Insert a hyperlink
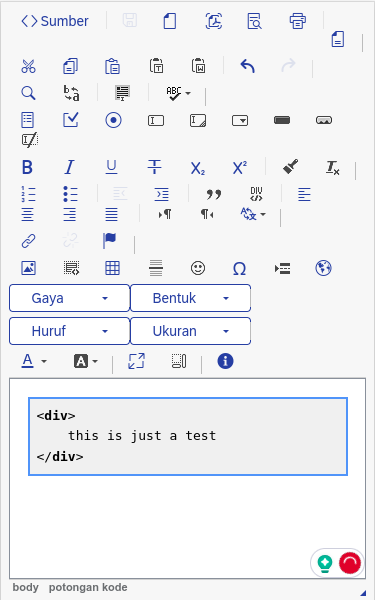Image resolution: width=375 pixels, height=600 pixels. point(28,241)
